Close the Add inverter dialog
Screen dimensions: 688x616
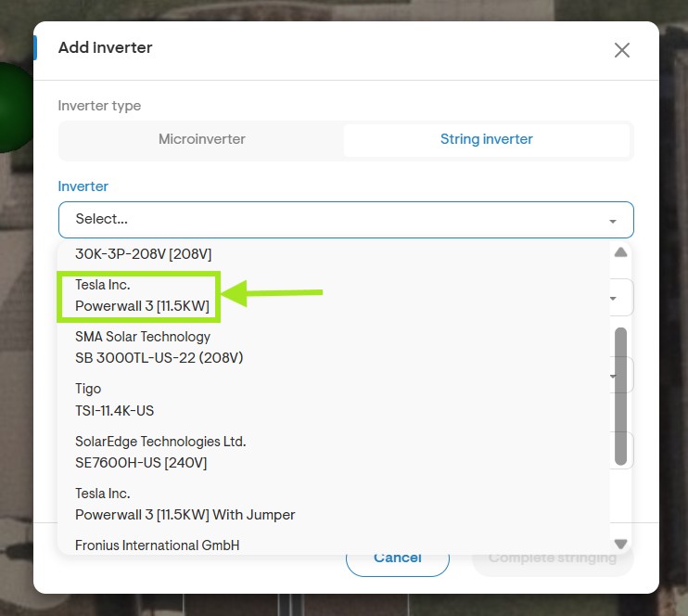pos(622,50)
